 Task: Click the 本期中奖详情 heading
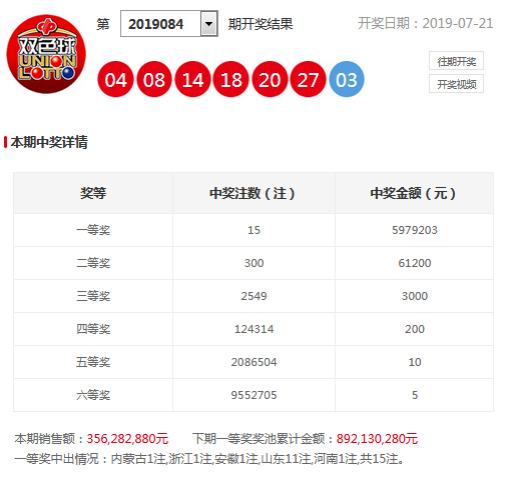(49, 142)
